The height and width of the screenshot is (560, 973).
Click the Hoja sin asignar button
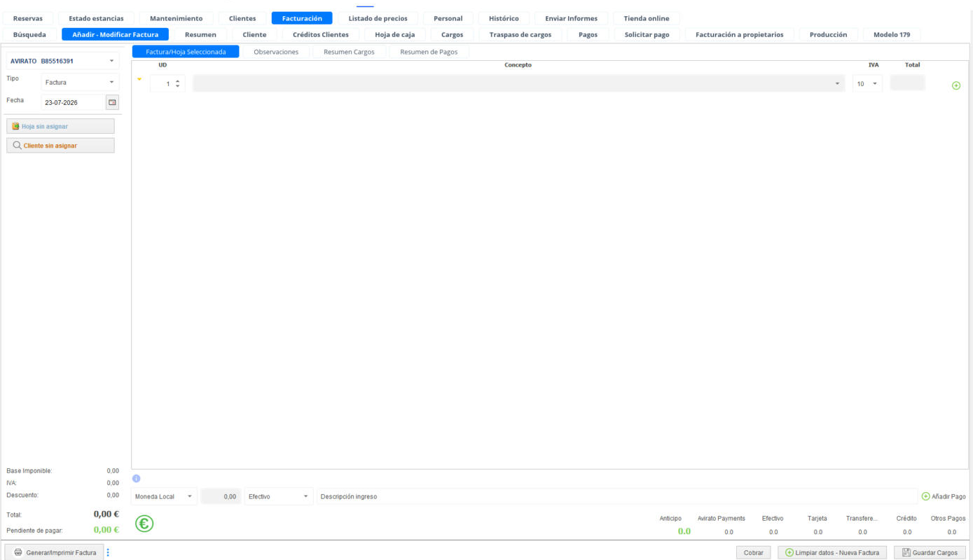click(x=60, y=126)
